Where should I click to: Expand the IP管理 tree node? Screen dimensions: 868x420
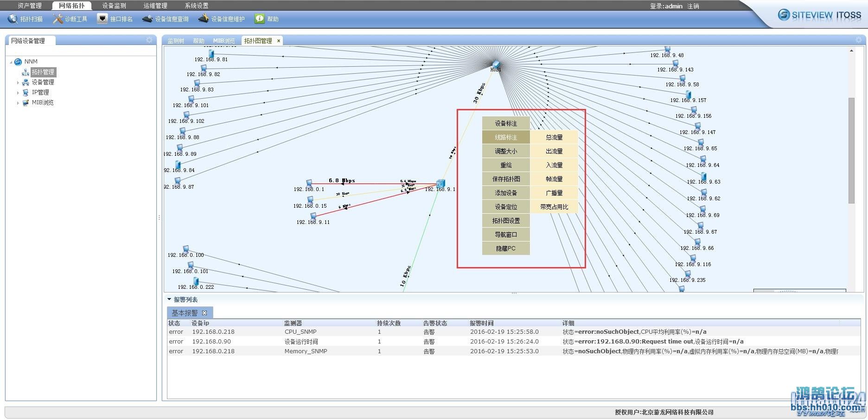click(x=18, y=93)
